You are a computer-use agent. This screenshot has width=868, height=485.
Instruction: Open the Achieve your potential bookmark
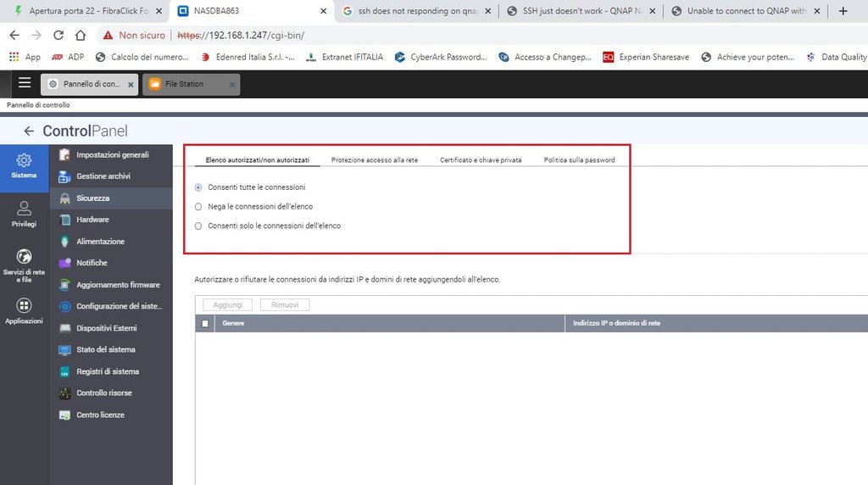748,57
